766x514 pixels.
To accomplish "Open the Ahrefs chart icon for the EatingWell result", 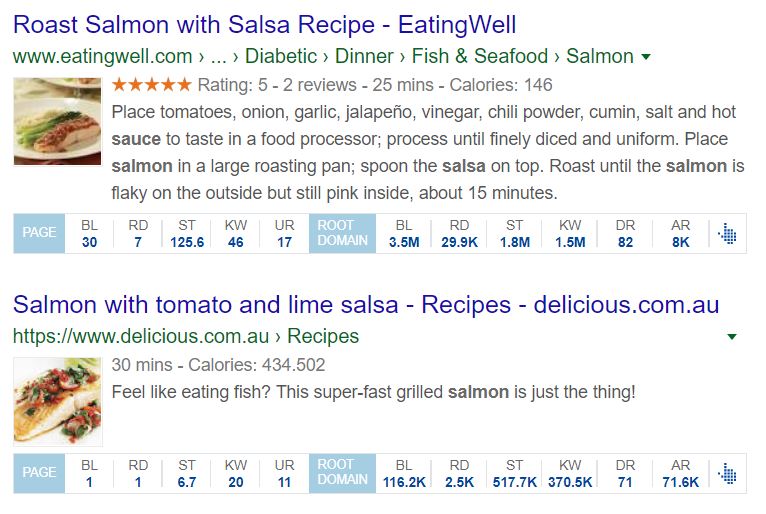I will pyautogui.click(x=727, y=234).
